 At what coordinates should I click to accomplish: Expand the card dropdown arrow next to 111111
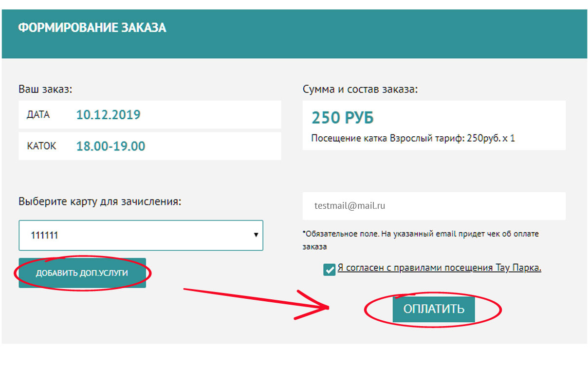click(x=256, y=235)
